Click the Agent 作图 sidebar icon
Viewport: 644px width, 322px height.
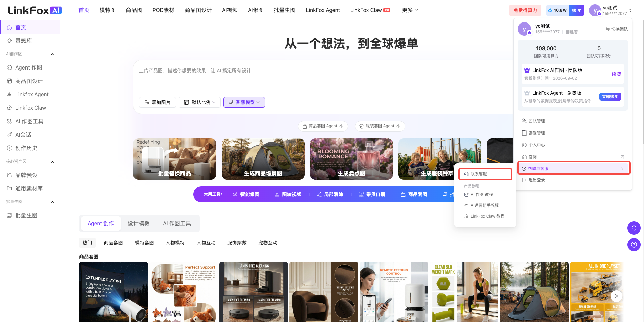(x=9, y=67)
